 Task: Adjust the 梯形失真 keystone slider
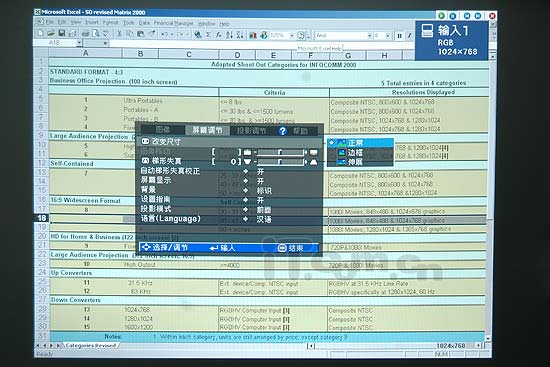280,162
